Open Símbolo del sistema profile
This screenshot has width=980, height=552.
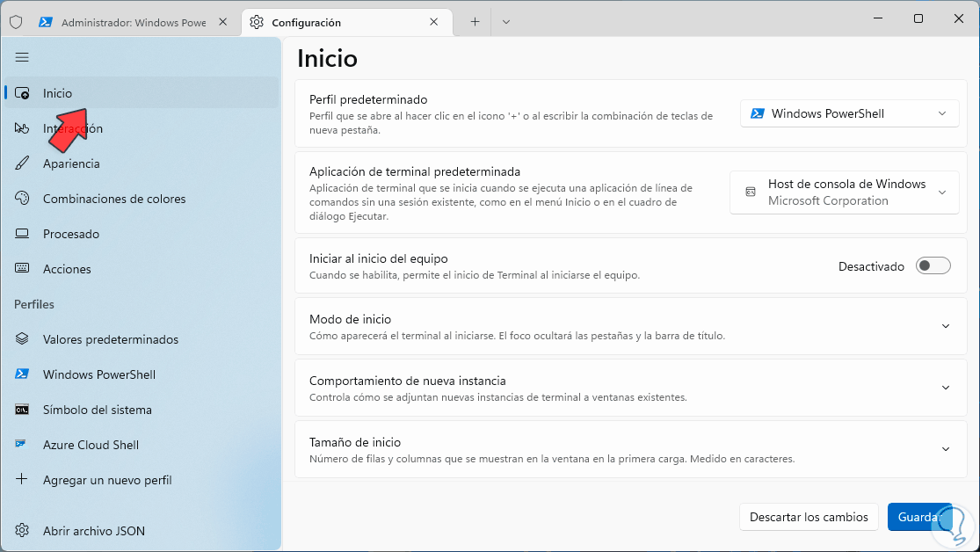98,410
